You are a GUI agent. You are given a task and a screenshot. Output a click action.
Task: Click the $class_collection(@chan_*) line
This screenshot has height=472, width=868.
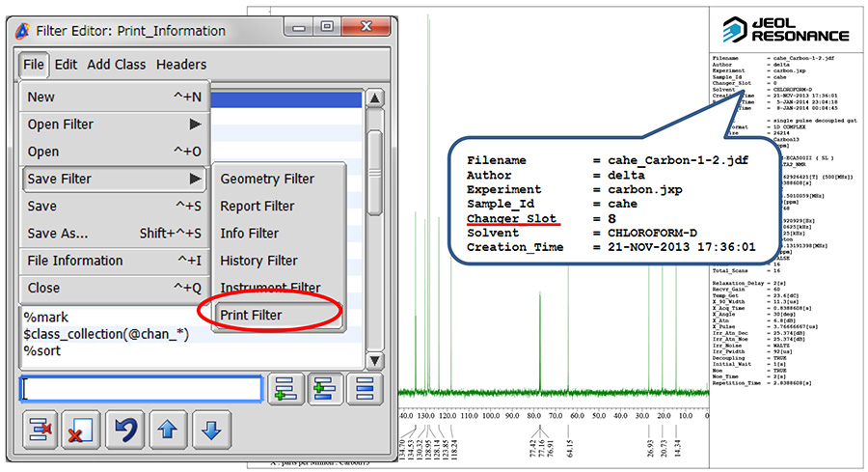click(106, 334)
